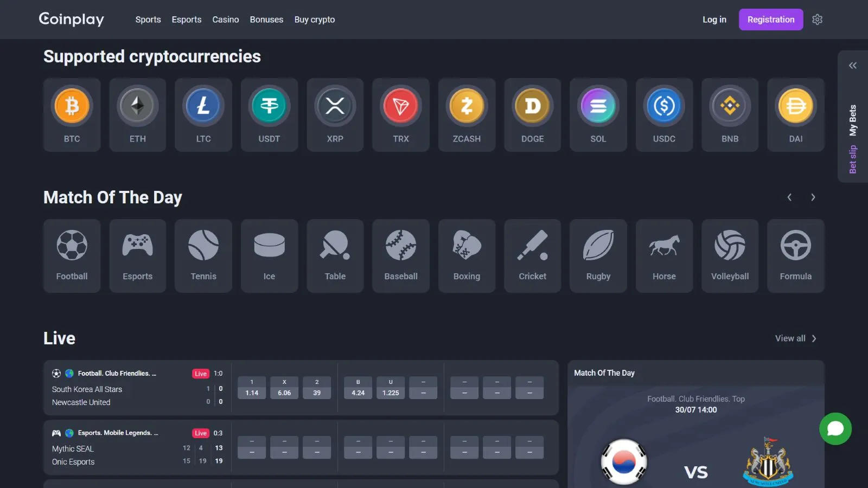Image resolution: width=868 pixels, height=488 pixels.
Task: Choose the Baseball category
Action: coord(401,256)
